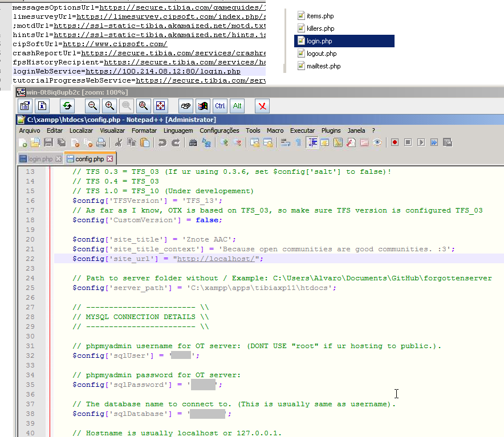Viewport: 504px width, 437px height.
Task: Click the cipSoftUrl www.cipsoft.com link
Action: (115, 44)
